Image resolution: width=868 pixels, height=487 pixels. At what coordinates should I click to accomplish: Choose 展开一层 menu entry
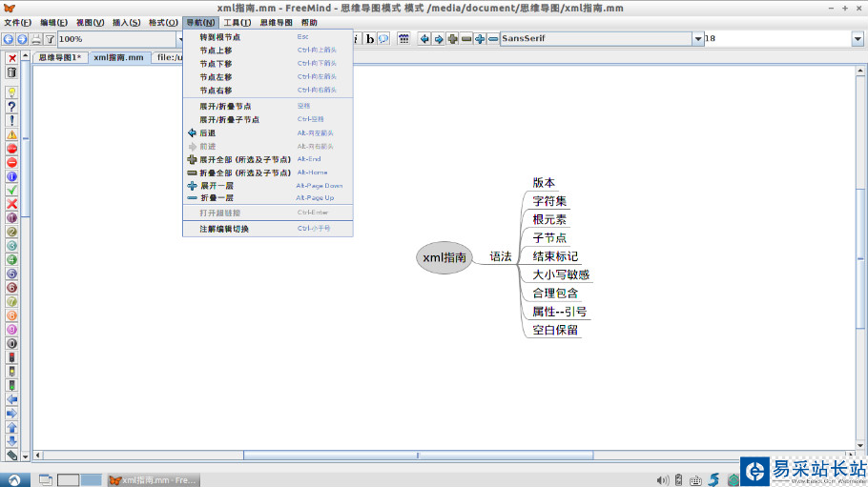268,186
